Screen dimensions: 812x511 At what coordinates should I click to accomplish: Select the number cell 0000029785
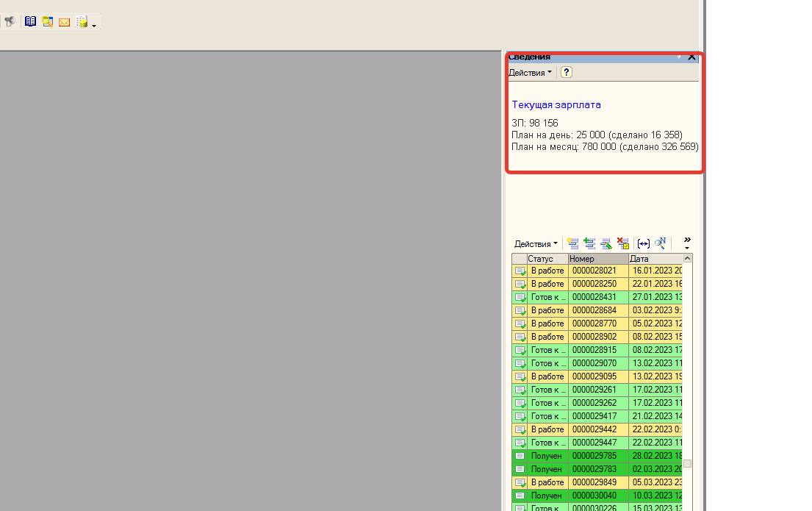pos(598,456)
